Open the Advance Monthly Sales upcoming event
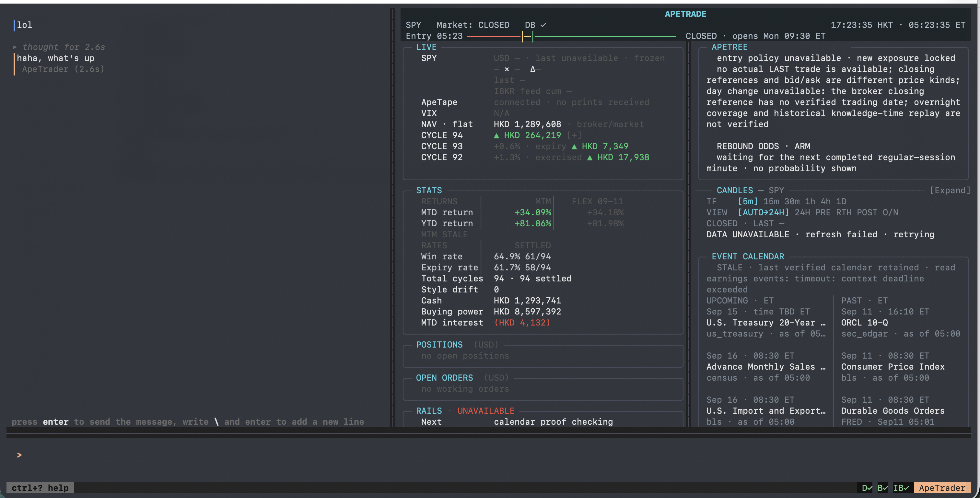Image resolution: width=980 pixels, height=498 pixels. pos(766,367)
